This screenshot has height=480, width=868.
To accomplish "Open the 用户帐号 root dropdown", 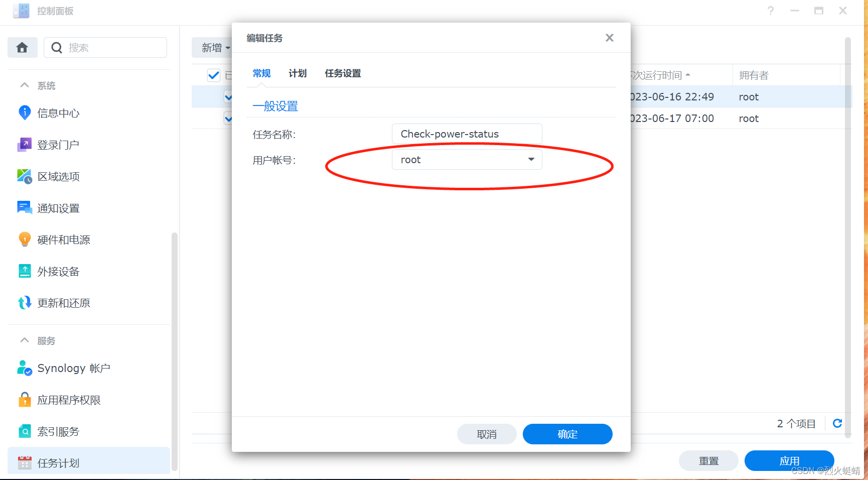I will pos(467,160).
